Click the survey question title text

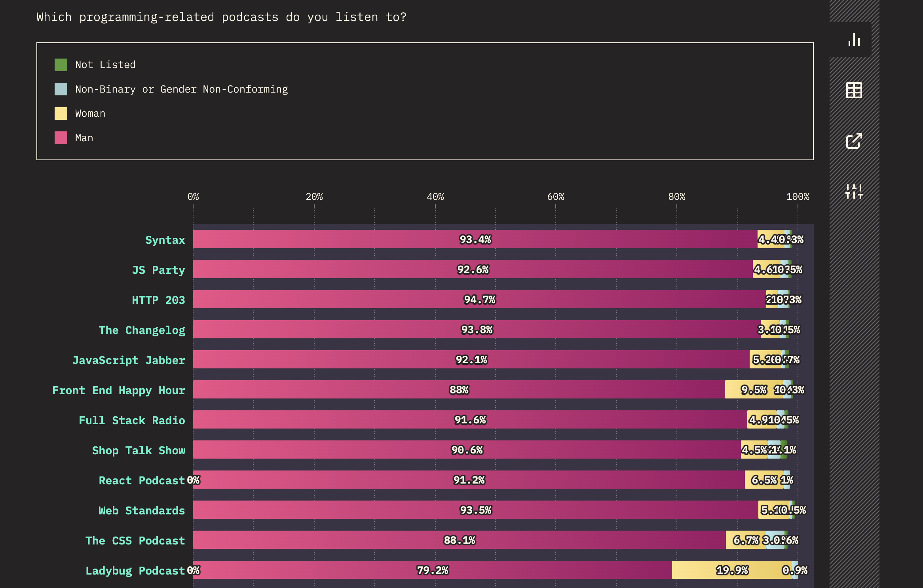point(222,17)
